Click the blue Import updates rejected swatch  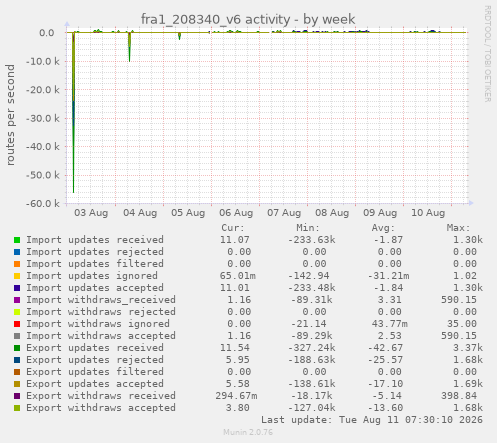(x=17, y=252)
